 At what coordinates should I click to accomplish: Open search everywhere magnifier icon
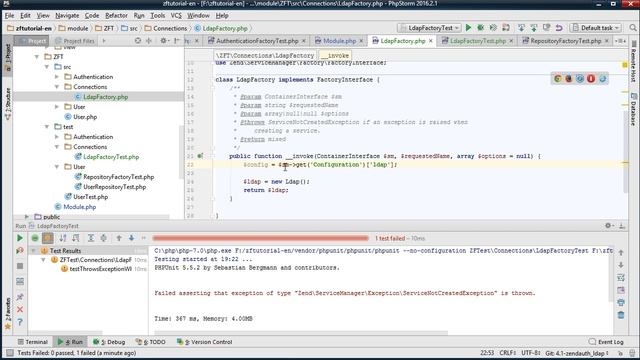pyautogui.click(x=633, y=28)
